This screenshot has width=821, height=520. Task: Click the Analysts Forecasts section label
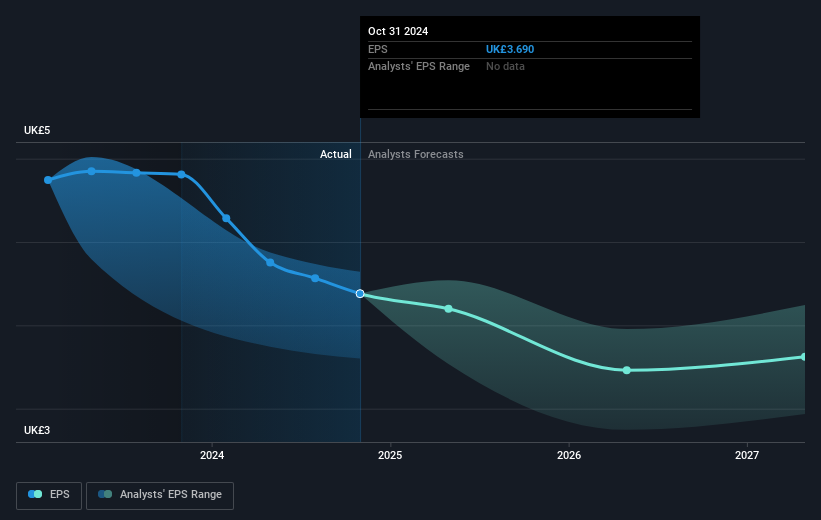coord(416,154)
